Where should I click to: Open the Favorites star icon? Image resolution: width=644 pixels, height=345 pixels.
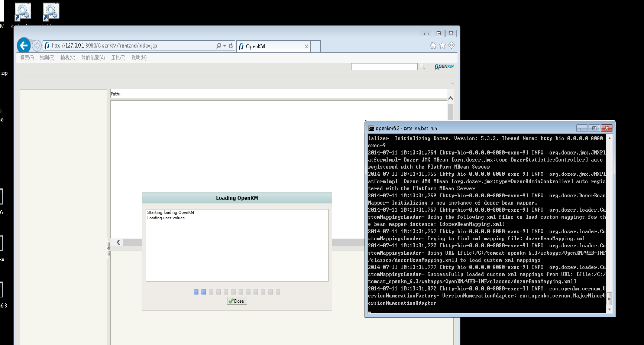tap(442, 45)
